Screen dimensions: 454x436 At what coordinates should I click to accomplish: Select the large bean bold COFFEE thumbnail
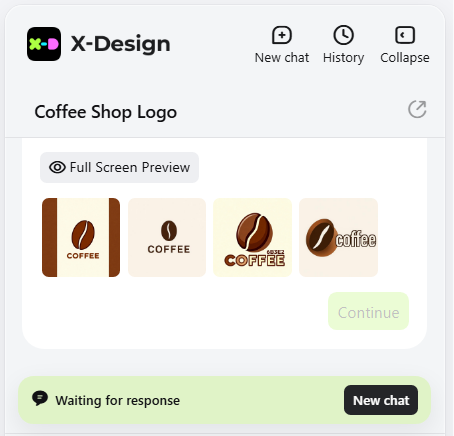[253, 237]
